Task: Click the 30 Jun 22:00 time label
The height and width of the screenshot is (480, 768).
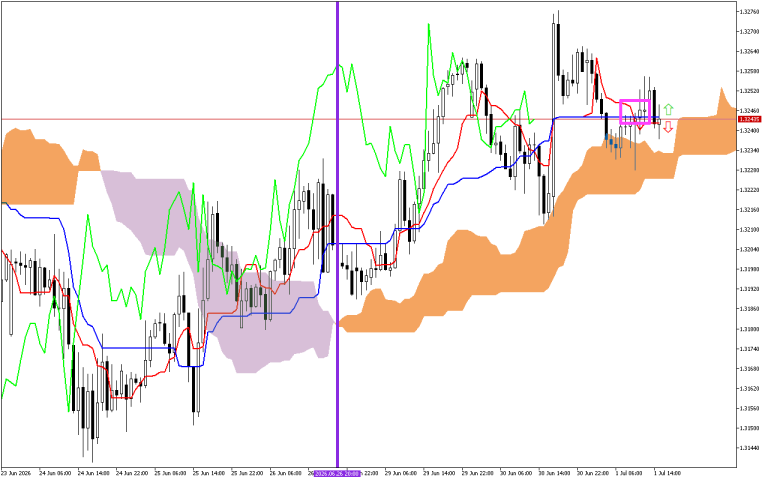Action: pyautogui.click(x=594, y=474)
